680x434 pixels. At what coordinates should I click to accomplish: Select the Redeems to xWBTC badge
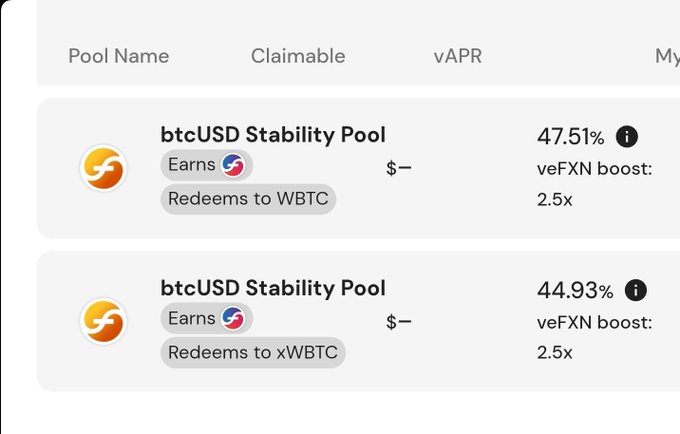tap(253, 352)
